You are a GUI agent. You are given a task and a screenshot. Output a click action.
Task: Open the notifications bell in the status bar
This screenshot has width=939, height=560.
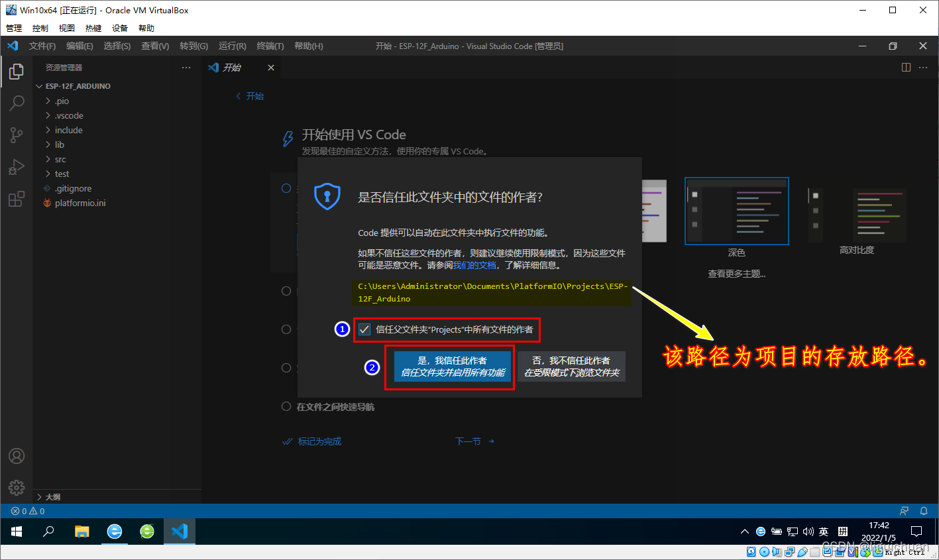click(924, 511)
